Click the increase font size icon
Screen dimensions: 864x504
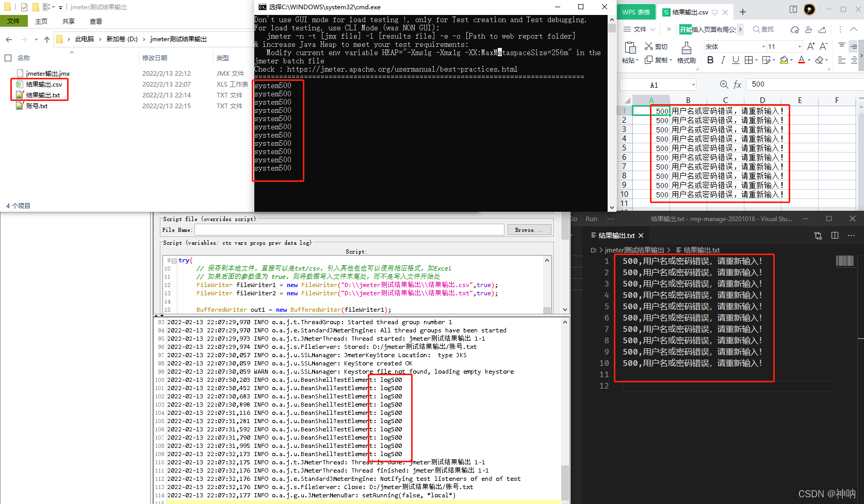pos(811,46)
